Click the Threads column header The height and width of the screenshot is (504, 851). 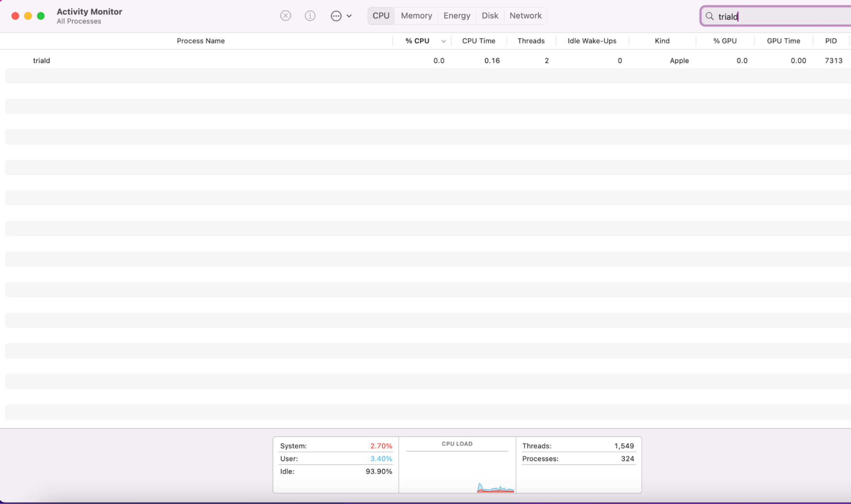tap(531, 41)
